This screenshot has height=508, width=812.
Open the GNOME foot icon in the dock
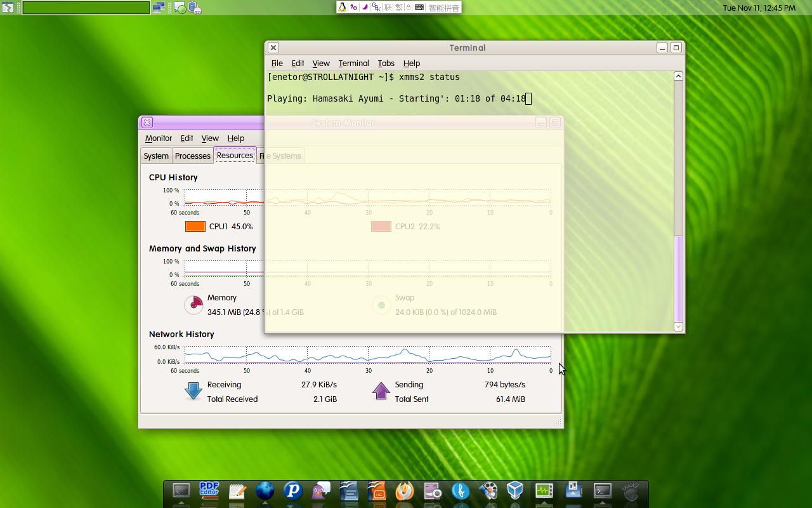tap(629, 491)
